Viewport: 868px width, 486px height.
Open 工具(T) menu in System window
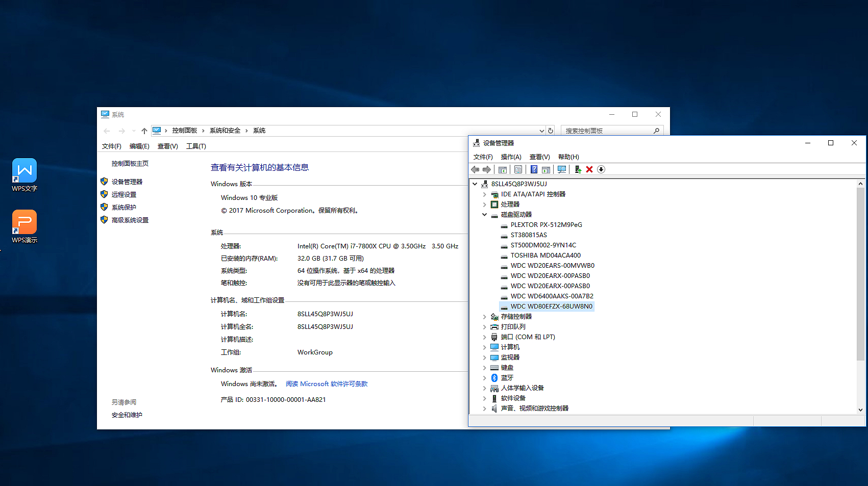(196, 146)
